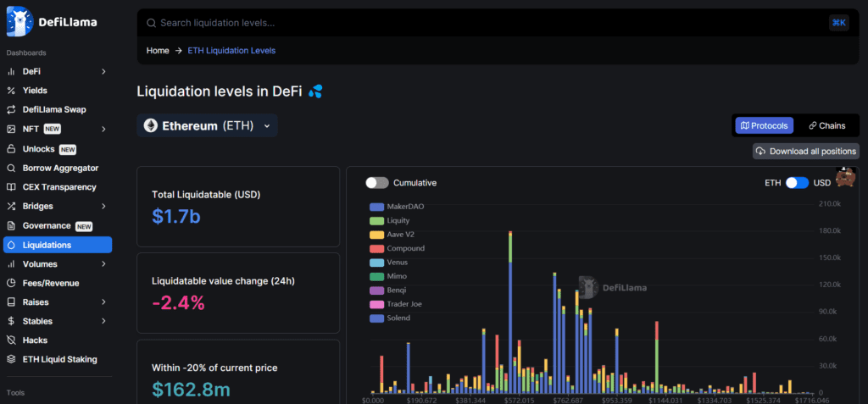Screen dimensions: 868x404
Task: Click the Fees/Revenue pie chart icon
Action: [x=10, y=283]
